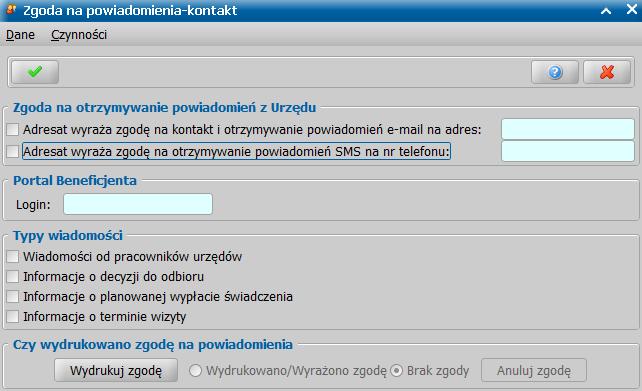Open the Czynności menu

click(x=79, y=35)
